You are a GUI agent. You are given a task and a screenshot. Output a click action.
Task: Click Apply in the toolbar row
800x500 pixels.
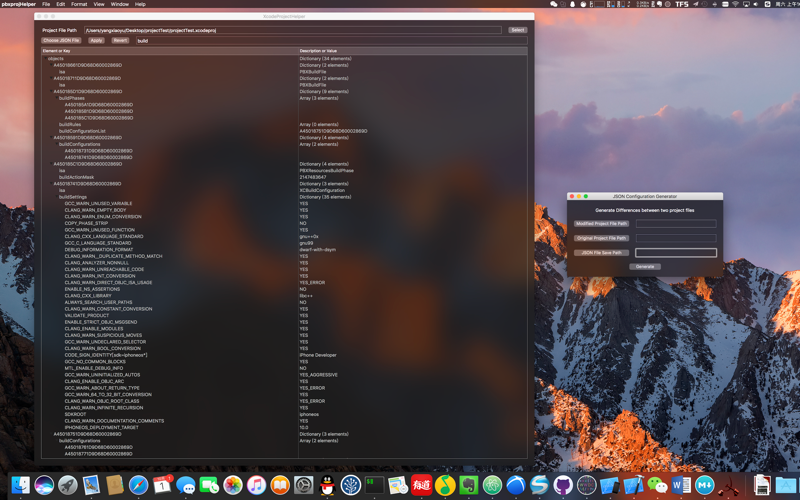tap(96, 40)
